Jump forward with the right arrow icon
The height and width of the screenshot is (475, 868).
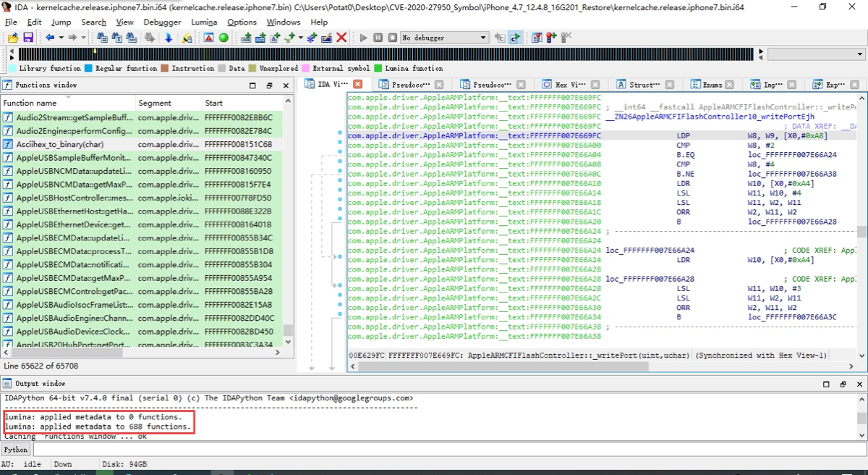pos(73,38)
